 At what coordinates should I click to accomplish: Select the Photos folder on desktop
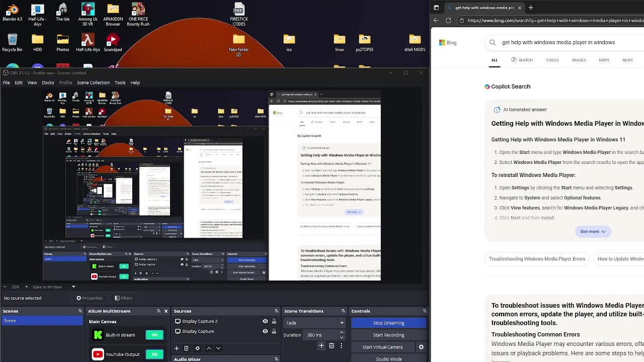point(62,43)
